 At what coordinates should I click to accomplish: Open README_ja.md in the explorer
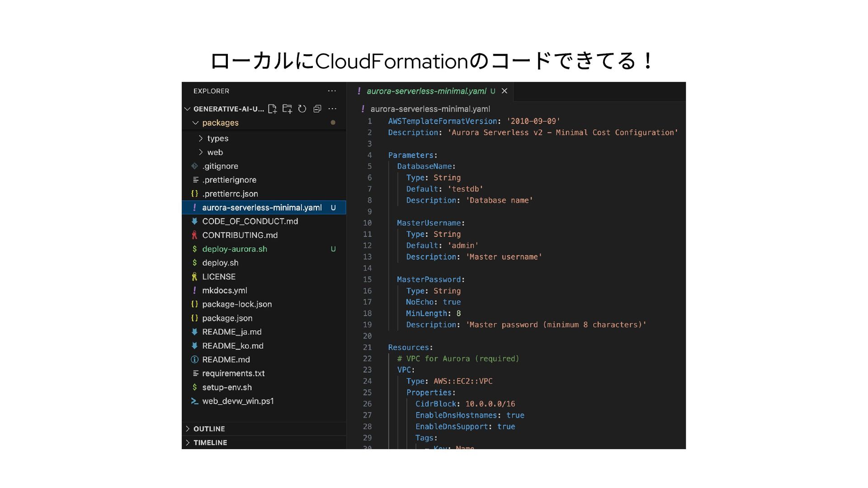pyautogui.click(x=231, y=332)
